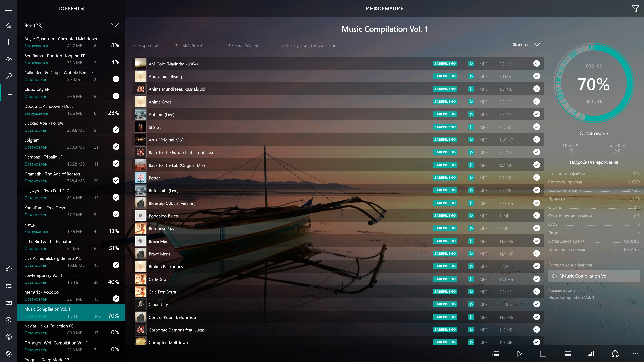Viewport: 644px width, 362px height.
Task: Click Подробная информация details button
Action: pos(594,162)
